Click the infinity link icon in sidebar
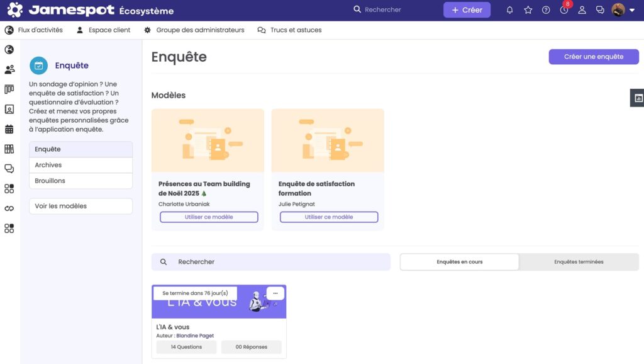 [x=9, y=208]
